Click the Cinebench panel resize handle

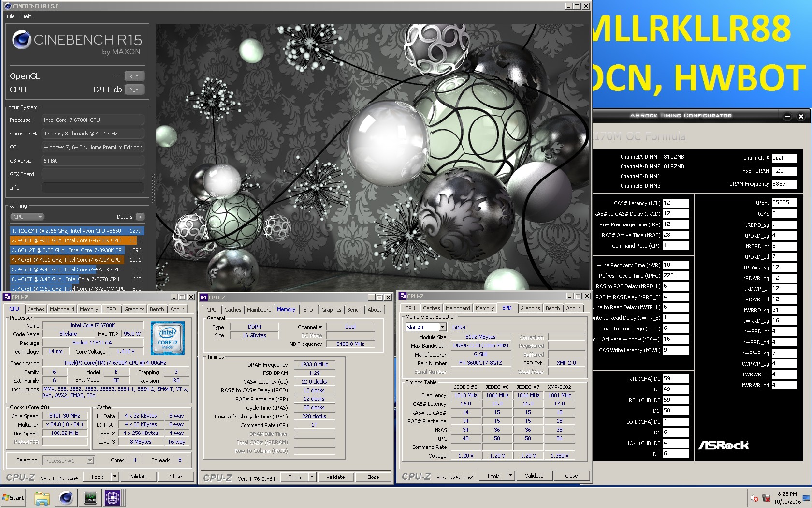coord(154,189)
